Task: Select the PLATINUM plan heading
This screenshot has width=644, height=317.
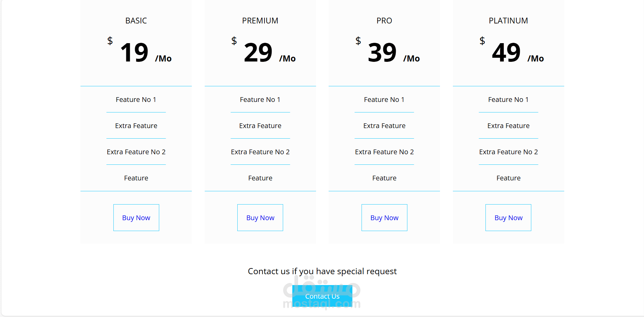Action: [x=508, y=21]
